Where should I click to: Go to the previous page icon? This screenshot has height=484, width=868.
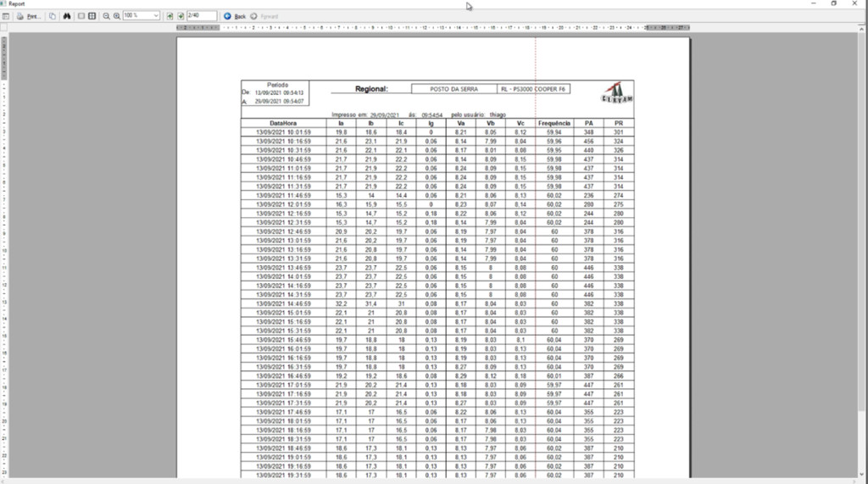tap(170, 16)
